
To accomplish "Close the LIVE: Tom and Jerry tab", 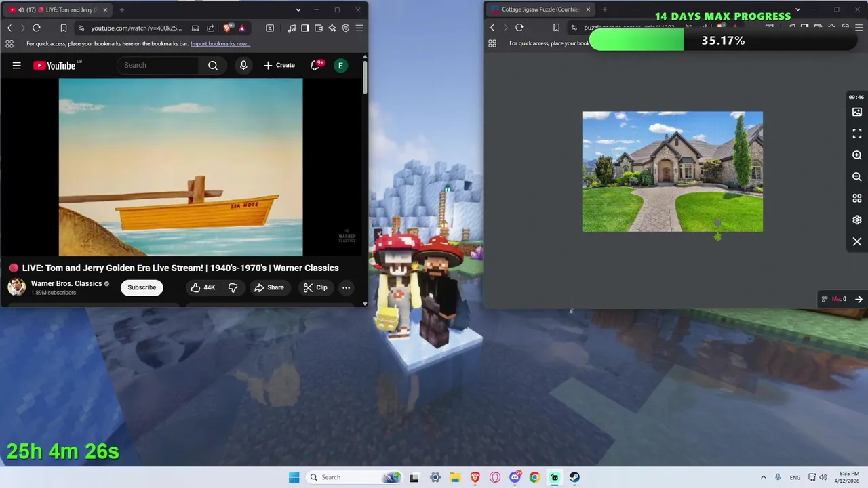I will (x=105, y=10).
